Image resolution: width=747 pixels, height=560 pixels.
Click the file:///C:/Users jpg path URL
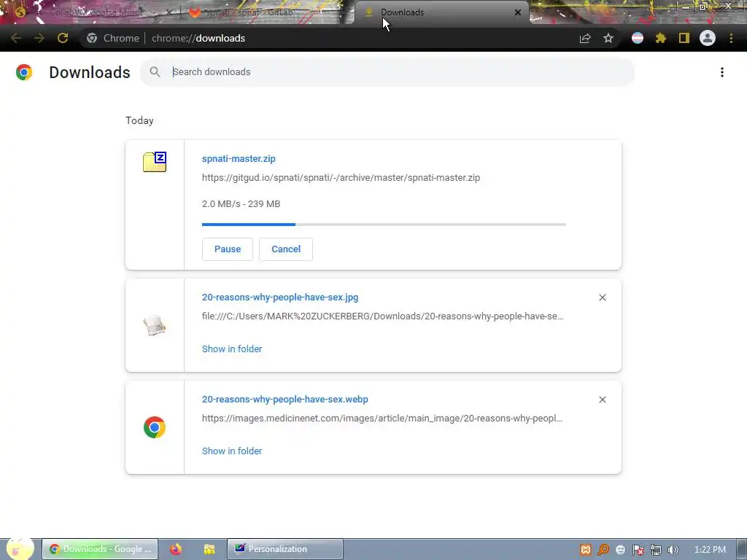coord(382,316)
